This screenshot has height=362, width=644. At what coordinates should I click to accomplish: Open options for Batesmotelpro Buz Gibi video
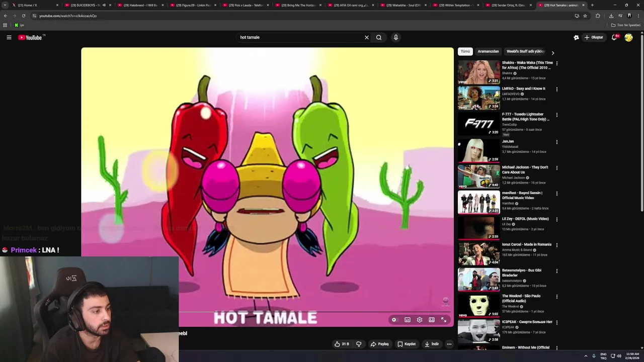pos(556,271)
